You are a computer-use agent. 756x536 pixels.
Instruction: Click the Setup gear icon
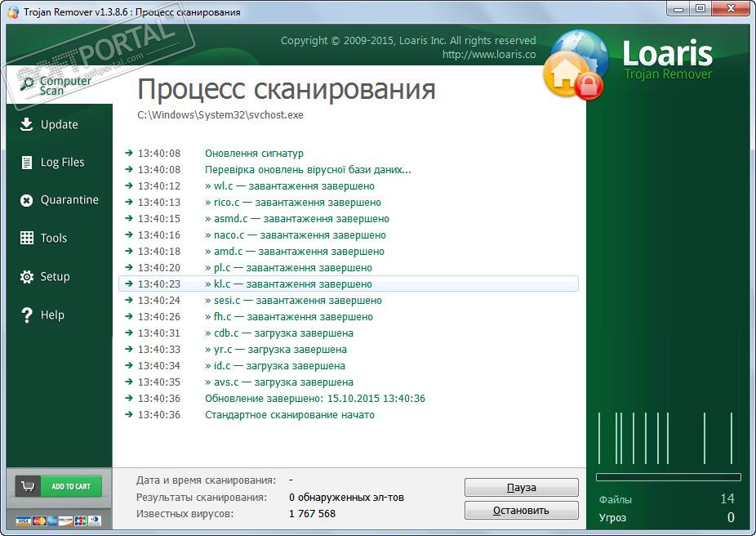(27, 277)
